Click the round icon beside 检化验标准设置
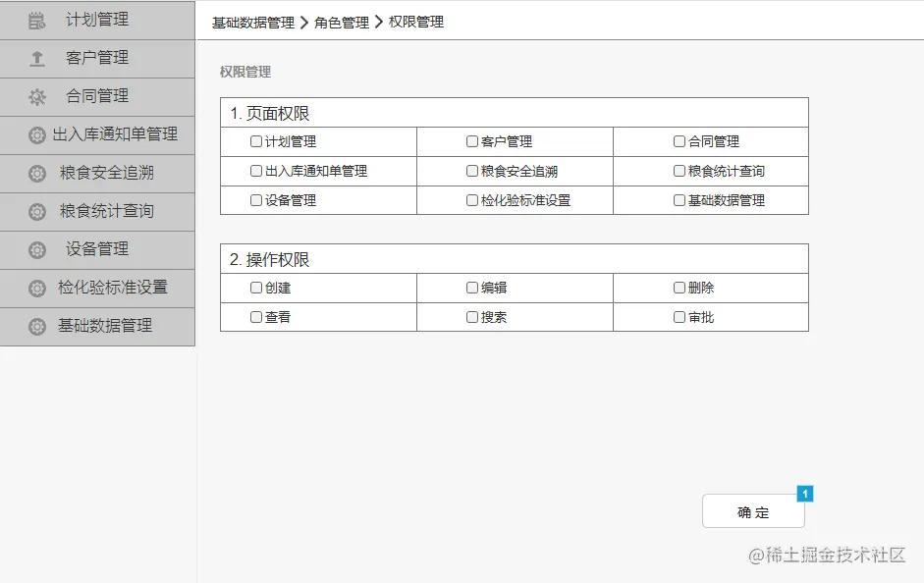The width and height of the screenshot is (924, 583). coord(37,289)
